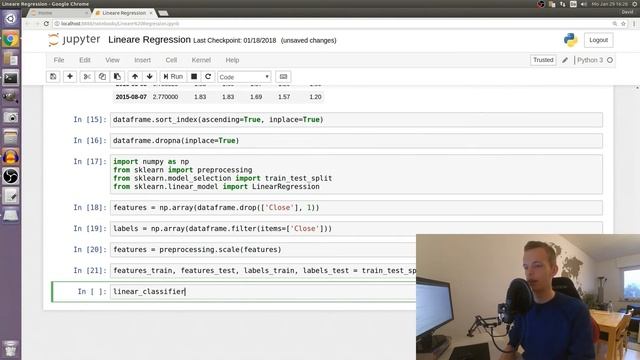Open the Kernel menu
Screen dimensions: 640x360
201,60
